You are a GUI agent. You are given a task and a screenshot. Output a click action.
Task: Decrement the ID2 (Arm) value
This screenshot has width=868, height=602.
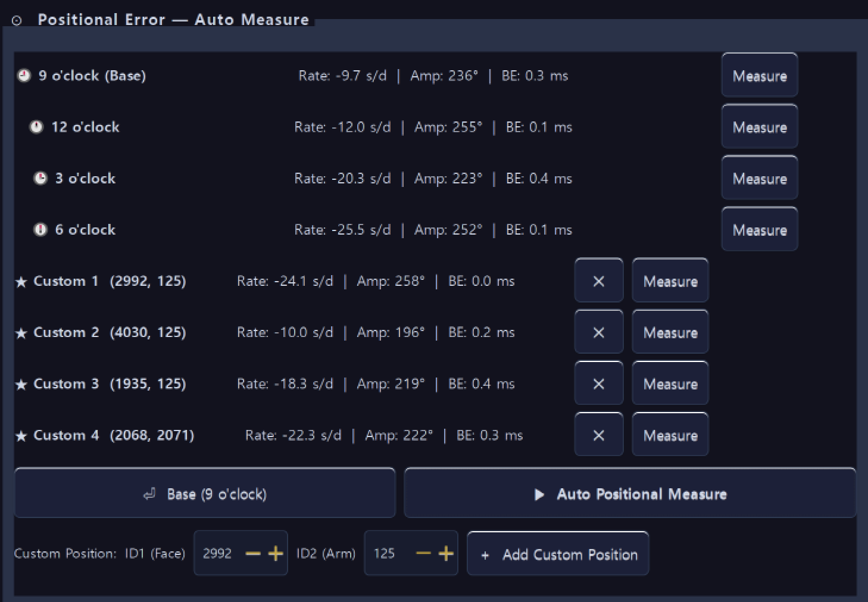coord(423,554)
